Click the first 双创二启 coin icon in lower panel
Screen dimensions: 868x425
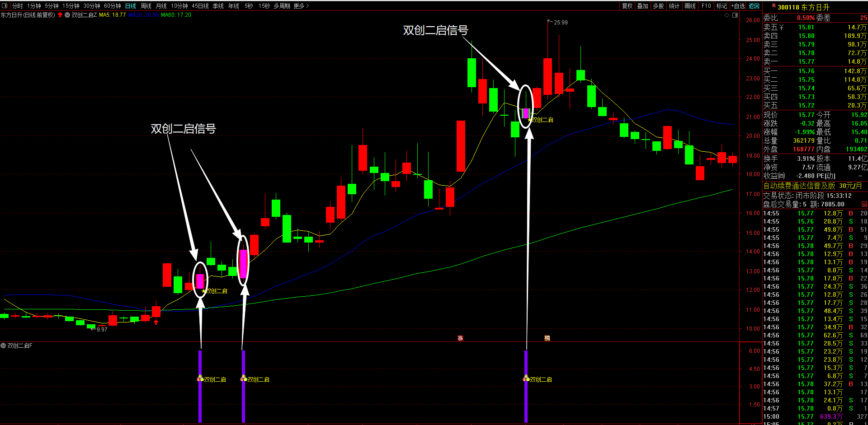coord(200,378)
